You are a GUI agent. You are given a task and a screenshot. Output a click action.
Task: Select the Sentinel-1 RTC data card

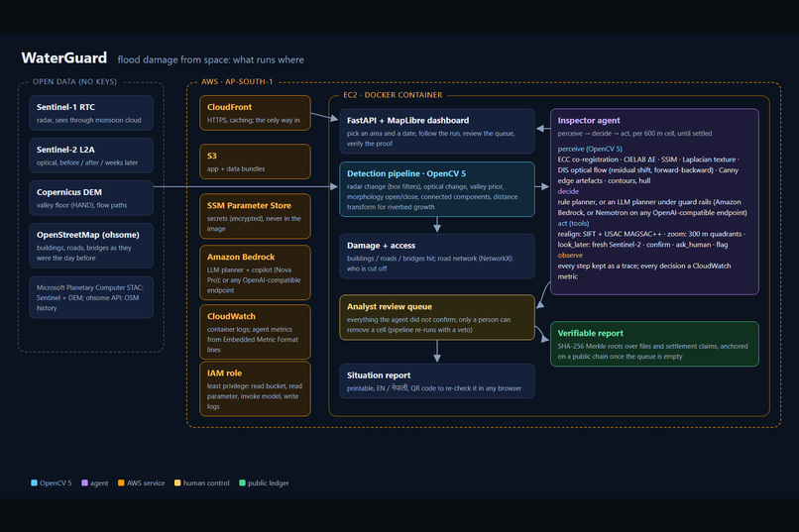pos(91,113)
